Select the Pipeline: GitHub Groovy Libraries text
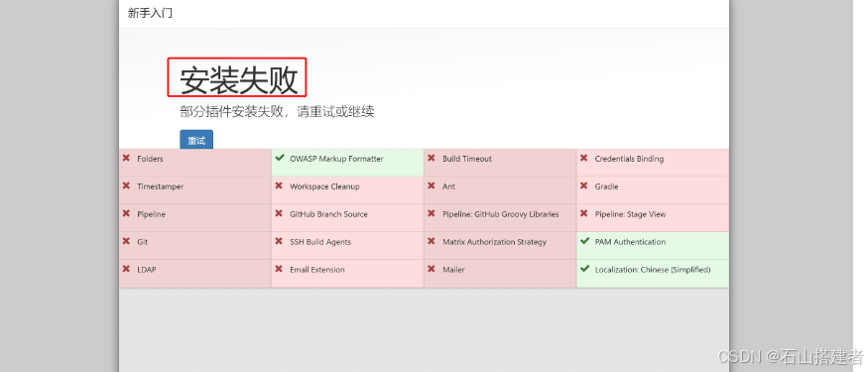Image resolution: width=868 pixels, height=372 pixels. coord(501,214)
